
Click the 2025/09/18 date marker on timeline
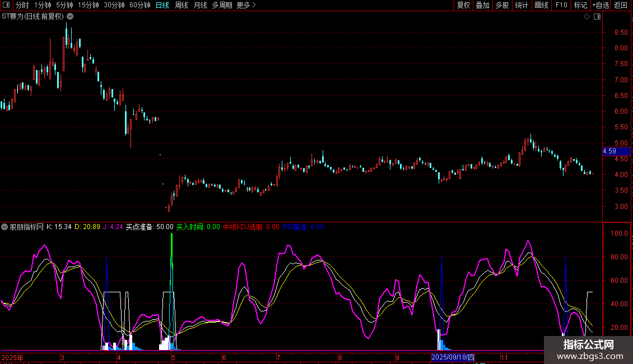pyautogui.click(x=453, y=357)
